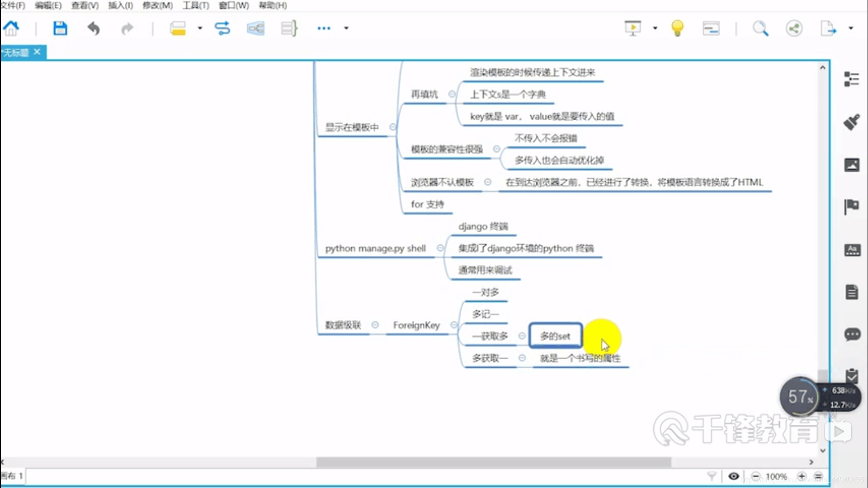
Task: Open the 工具(T) menu
Action: (196, 5)
